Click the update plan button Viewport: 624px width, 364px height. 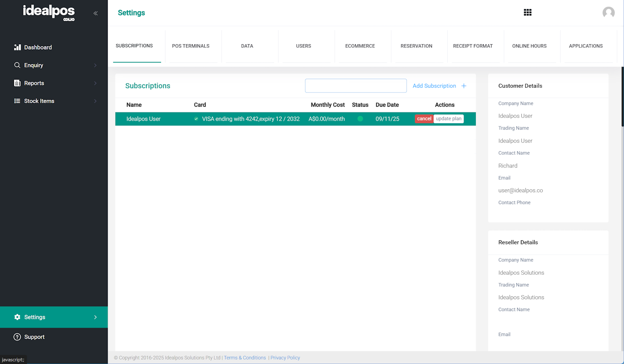(448, 119)
